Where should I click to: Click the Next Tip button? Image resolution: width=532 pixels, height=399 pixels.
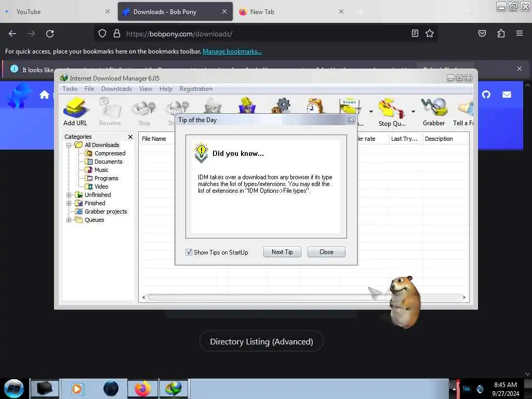click(282, 252)
